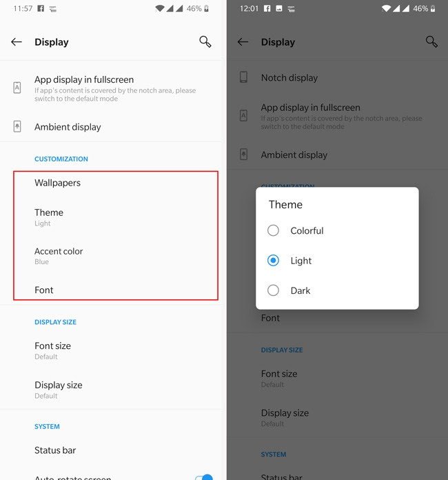Tap search magnifier in right dimmed screen
The image size is (448, 480).
pos(431,41)
